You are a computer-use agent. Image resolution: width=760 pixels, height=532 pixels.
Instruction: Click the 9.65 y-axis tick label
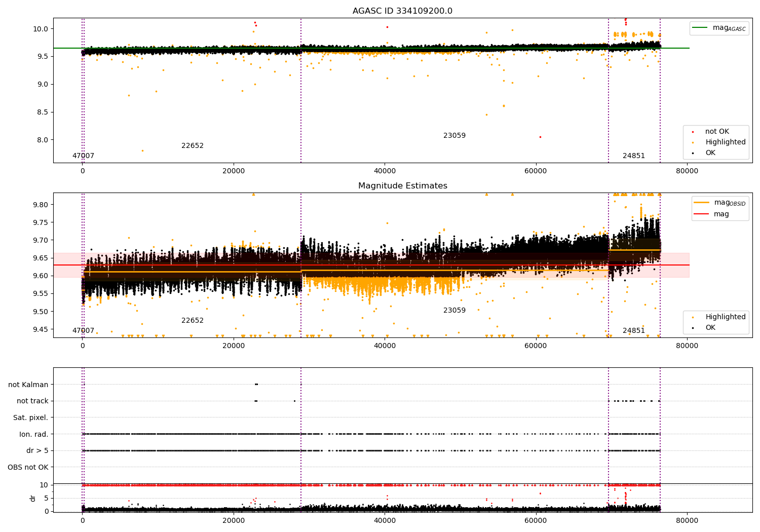41,258
